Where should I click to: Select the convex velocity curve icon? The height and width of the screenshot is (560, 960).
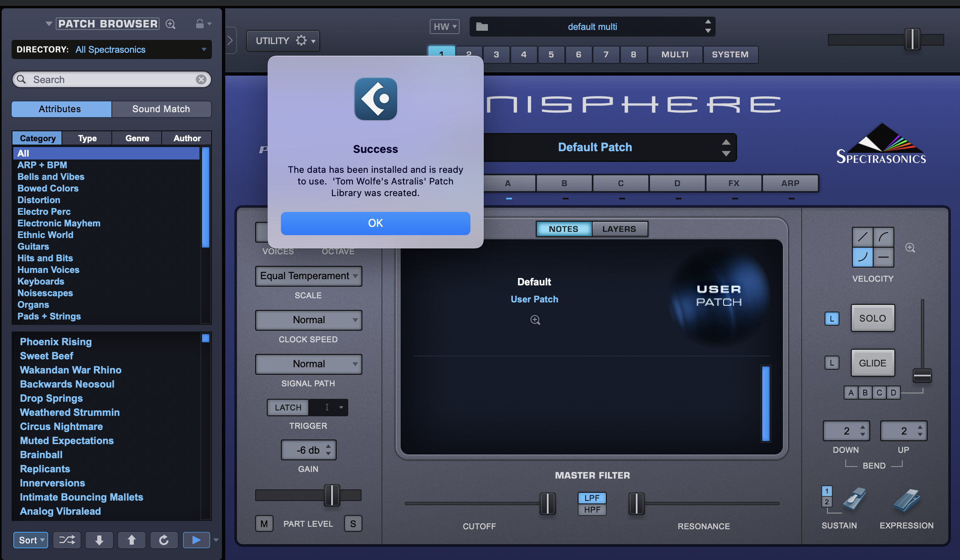(x=884, y=237)
